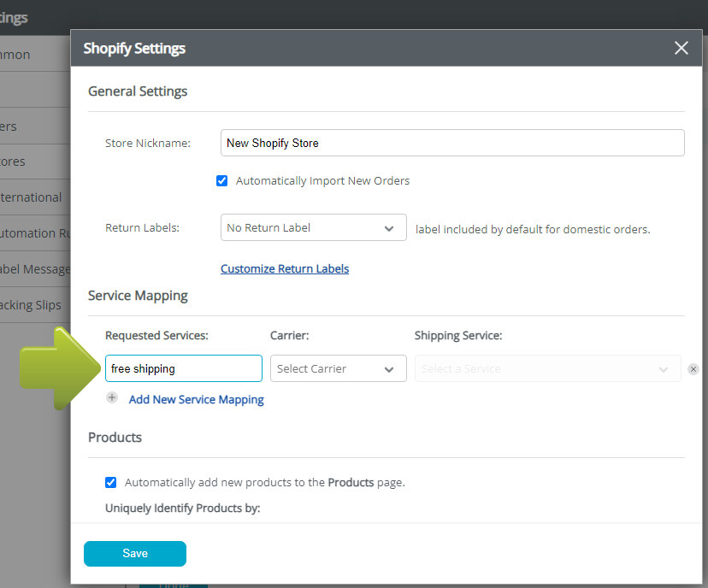The height and width of the screenshot is (588, 708).
Task: Select the General Settings heading text
Action: click(x=138, y=91)
